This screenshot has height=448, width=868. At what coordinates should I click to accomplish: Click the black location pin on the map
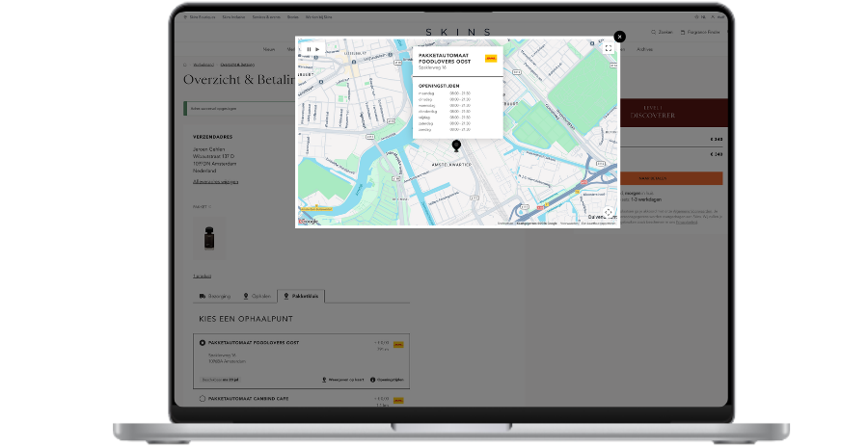(x=456, y=145)
